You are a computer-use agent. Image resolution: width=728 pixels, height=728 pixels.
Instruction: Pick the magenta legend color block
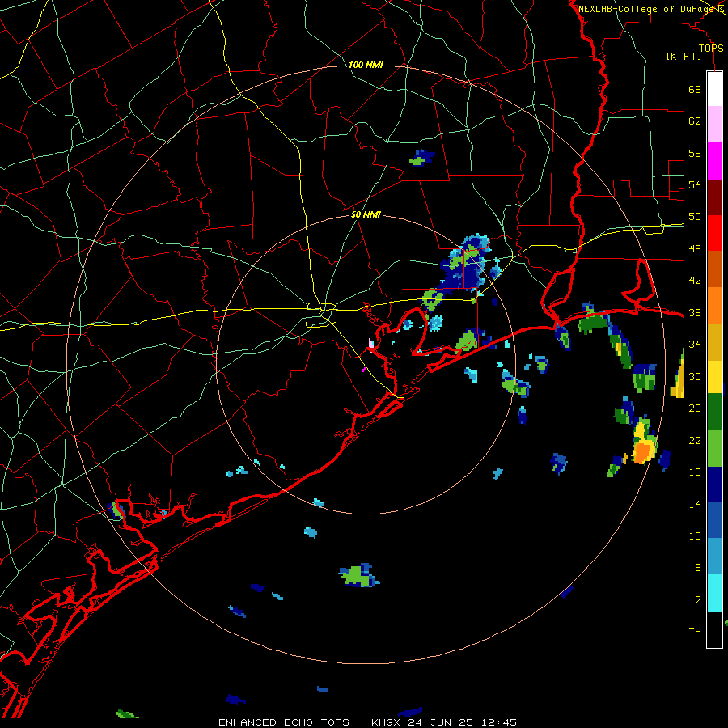tap(714, 161)
